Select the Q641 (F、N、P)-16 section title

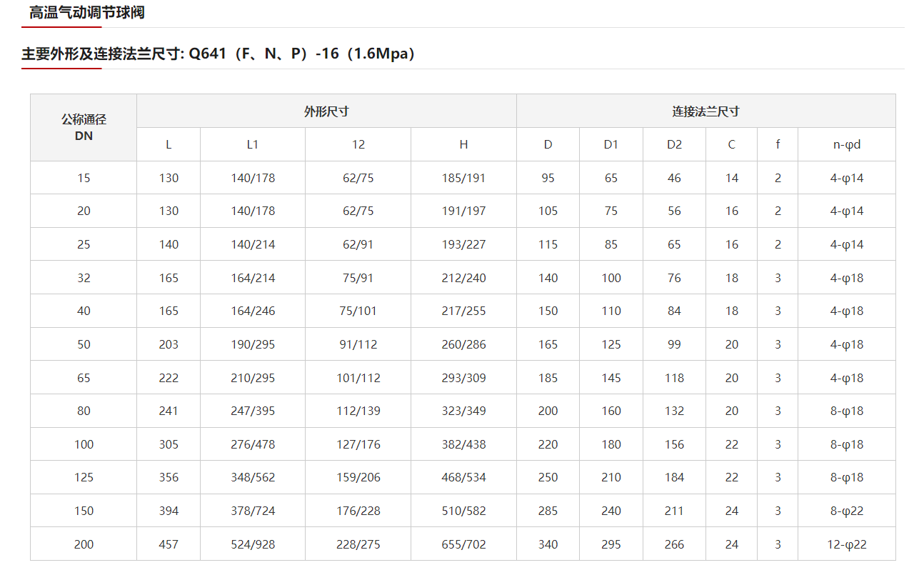(x=218, y=54)
